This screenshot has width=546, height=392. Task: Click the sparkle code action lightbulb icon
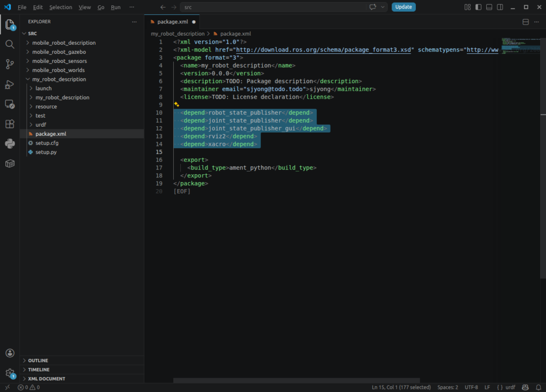pos(176,104)
